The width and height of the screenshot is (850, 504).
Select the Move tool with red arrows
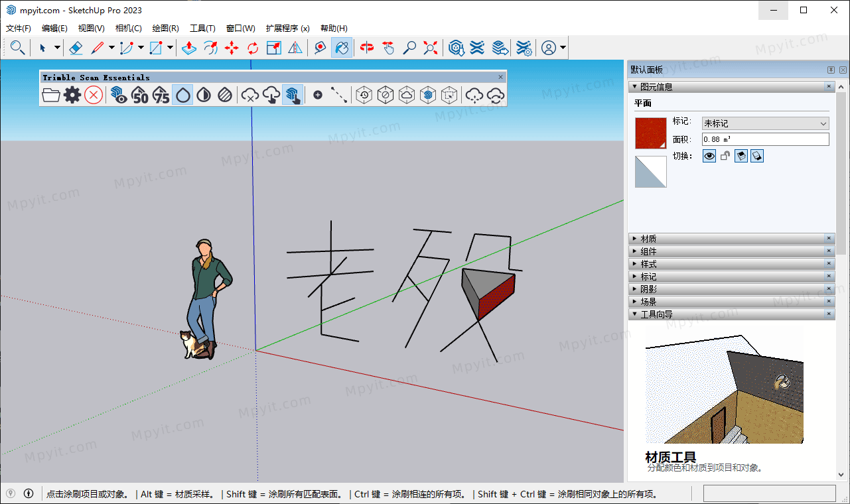coord(232,48)
